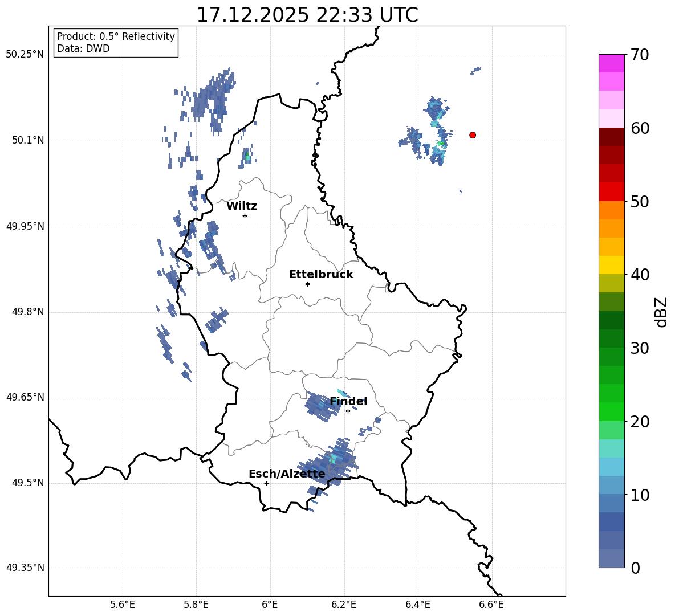Click the 6.4°E longitude label
The width and height of the screenshot is (675, 616).
(x=417, y=605)
